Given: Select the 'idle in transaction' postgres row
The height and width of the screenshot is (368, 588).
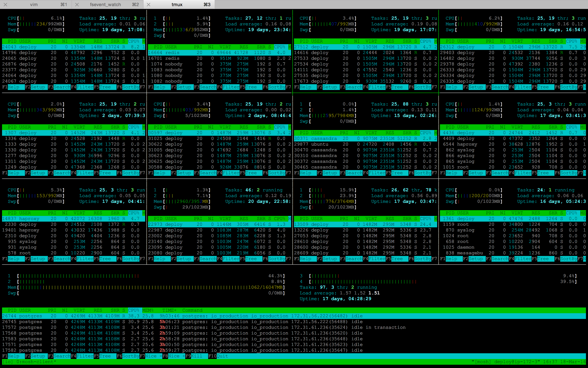Looking at the screenshot, I should [x=294, y=327].
